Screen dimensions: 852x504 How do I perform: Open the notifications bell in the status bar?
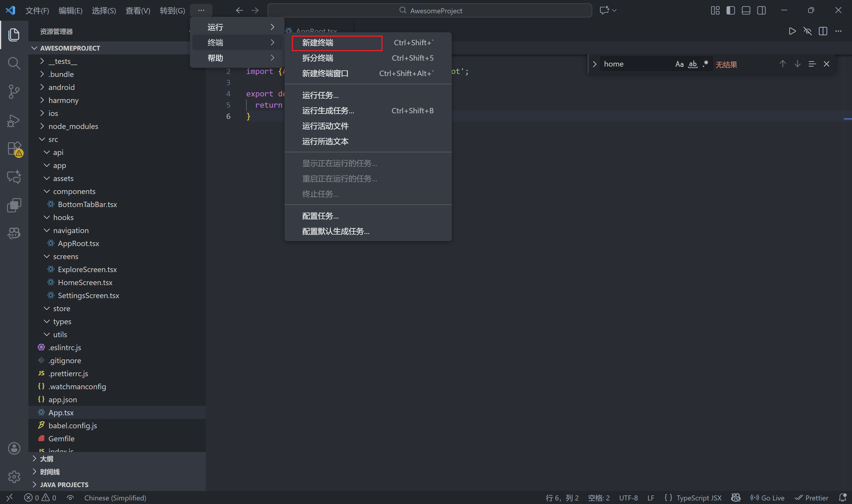843,497
